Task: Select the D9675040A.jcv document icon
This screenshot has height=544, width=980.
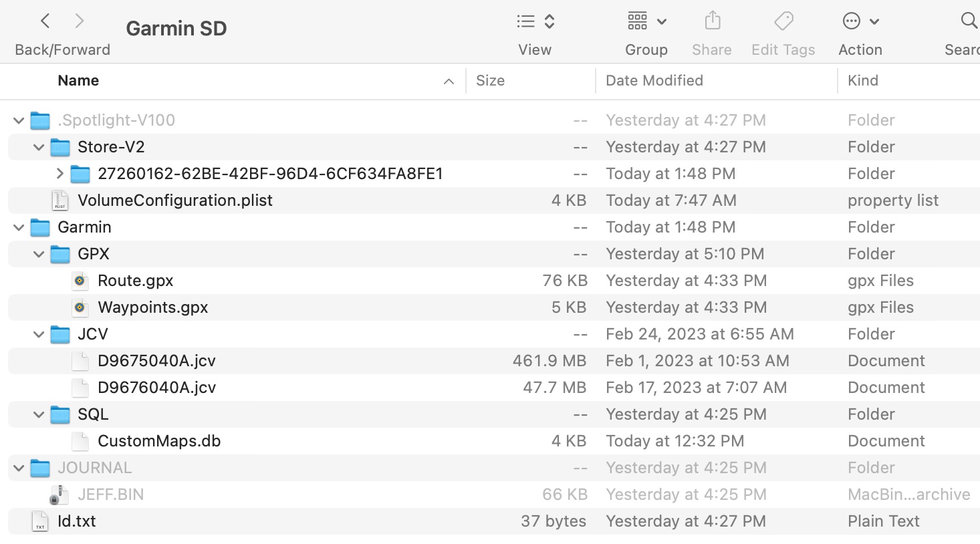Action: 80,361
